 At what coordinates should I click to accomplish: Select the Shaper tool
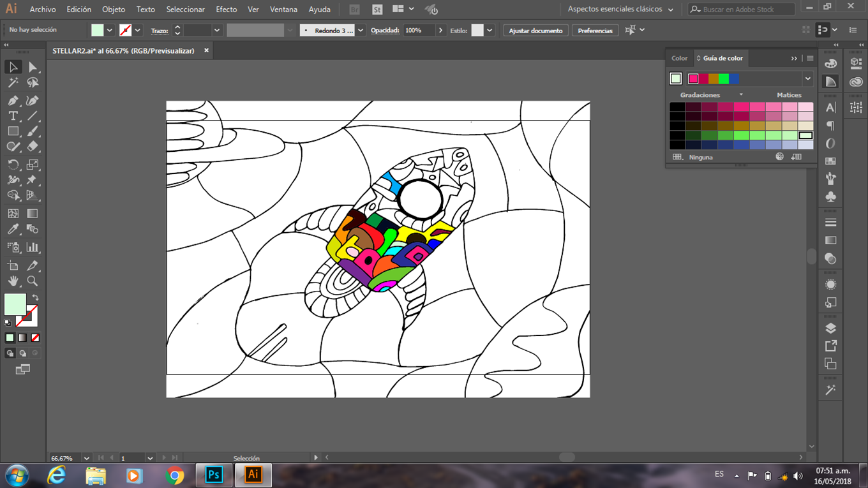(13, 147)
